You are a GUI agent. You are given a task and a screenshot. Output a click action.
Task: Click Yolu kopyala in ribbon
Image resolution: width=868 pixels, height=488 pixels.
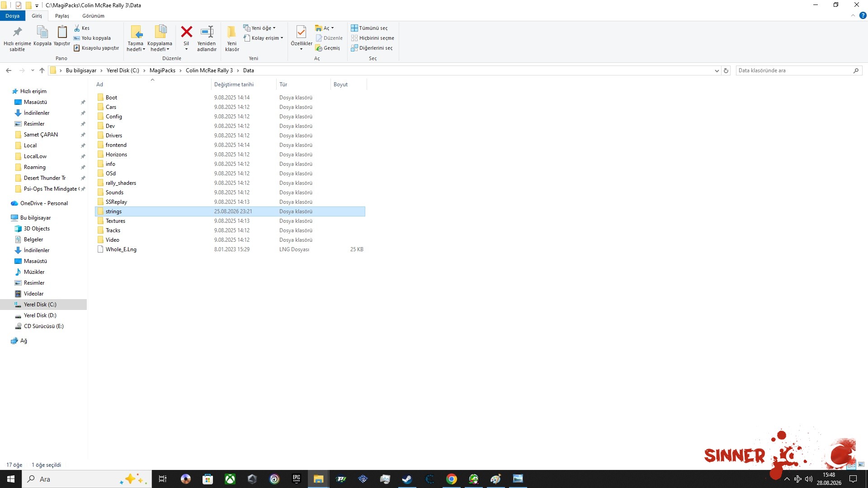point(92,38)
